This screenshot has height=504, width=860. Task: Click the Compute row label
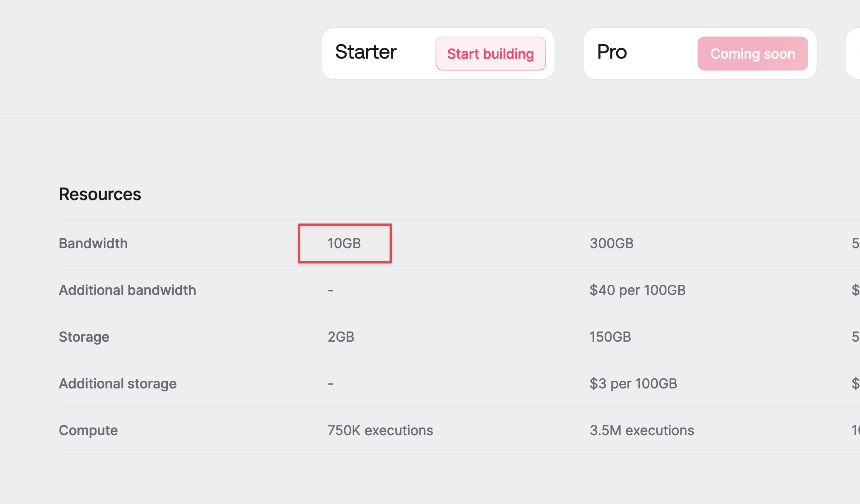tap(88, 430)
